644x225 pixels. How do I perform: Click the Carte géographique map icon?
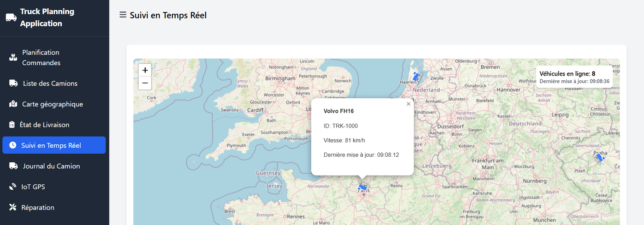[x=13, y=104]
